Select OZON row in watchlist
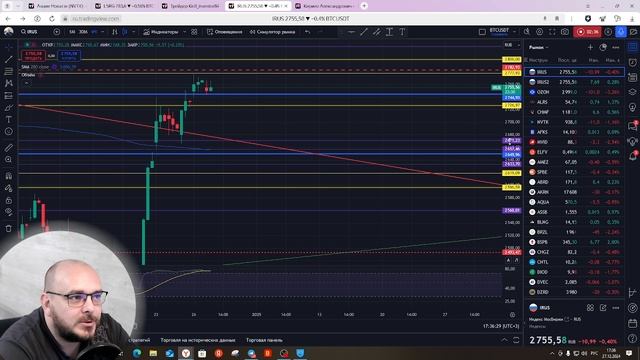The image size is (640, 360). point(574,92)
